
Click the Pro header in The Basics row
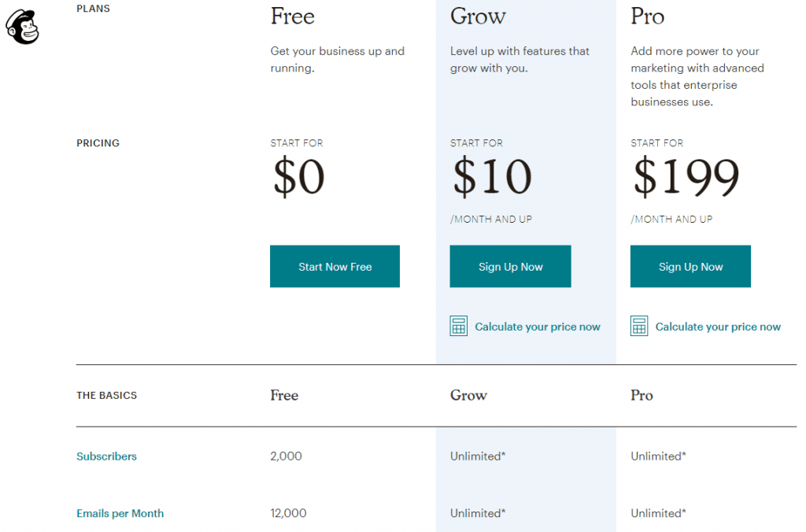pos(641,395)
